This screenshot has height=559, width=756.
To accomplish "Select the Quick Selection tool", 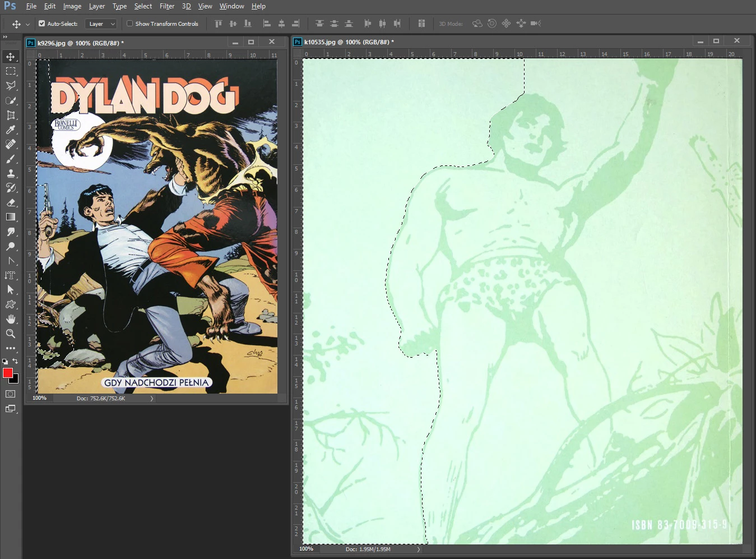I will [x=11, y=100].
